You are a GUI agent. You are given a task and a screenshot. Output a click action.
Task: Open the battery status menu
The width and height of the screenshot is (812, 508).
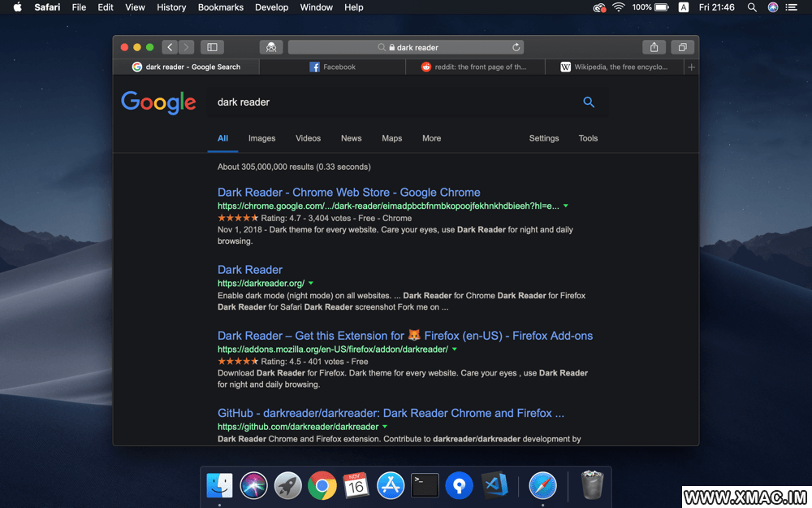click(x=650, y=7)
